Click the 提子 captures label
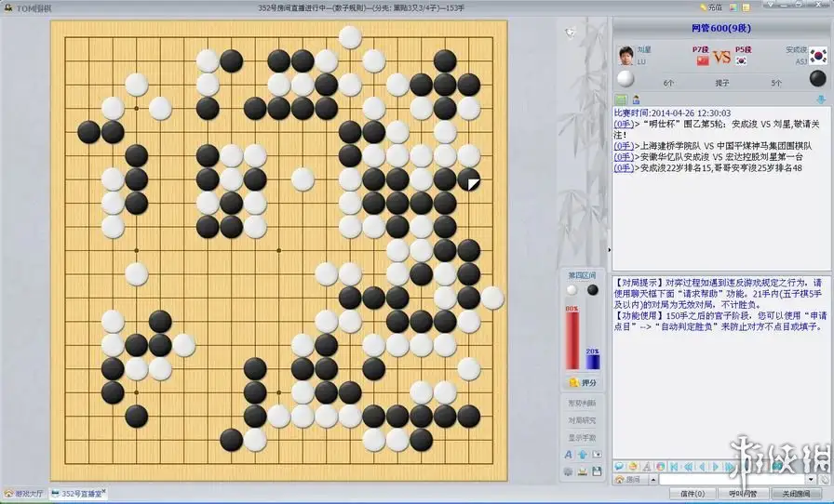The width and height of the screenshot is (834, 504). pos(721,84)
